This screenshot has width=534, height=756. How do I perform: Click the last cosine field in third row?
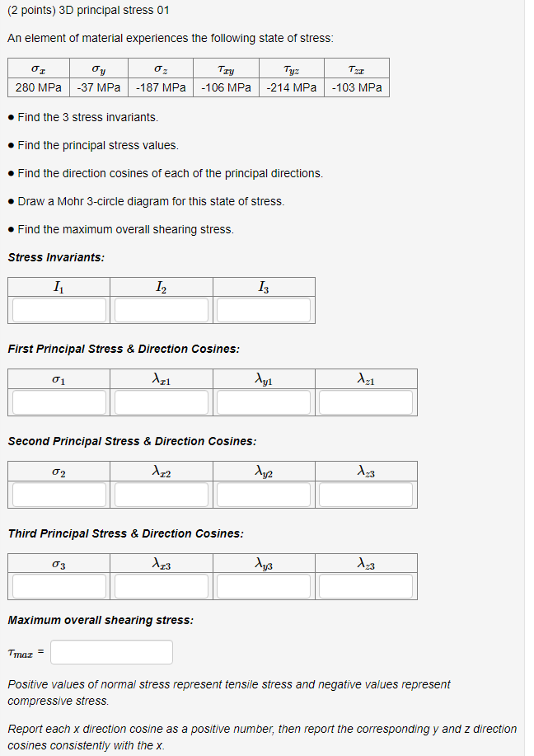click(365, 585)
